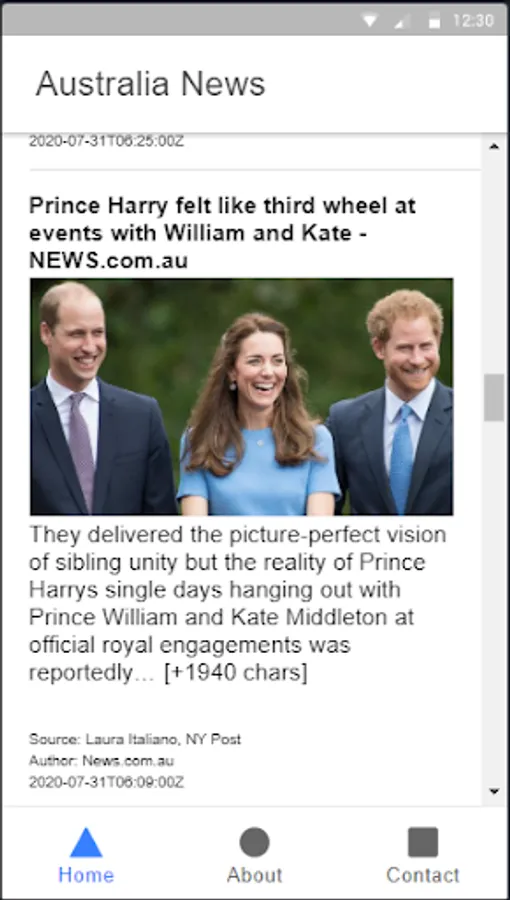Click the battery status bar icon
The height and width of the screenshot is (900, 510).
click(x=435, y=21)
